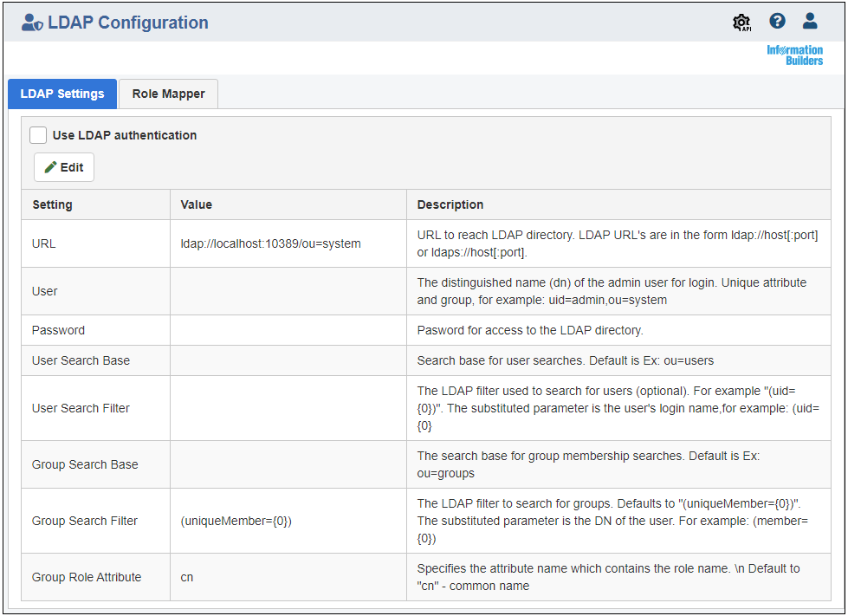
Task: Open the API settings gear icon
Action: (741, 23)
